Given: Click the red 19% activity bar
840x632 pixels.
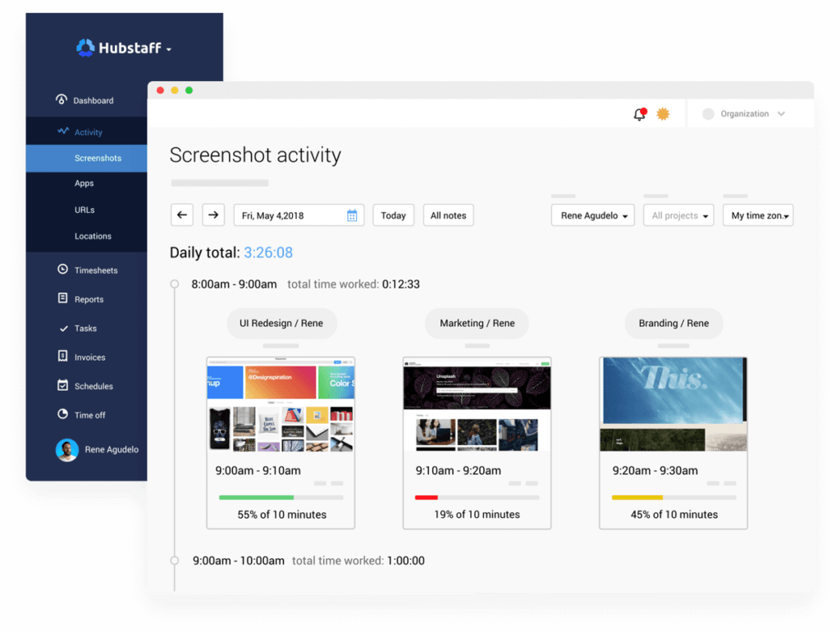Looking at the screenshot, I should click(427, 498).
